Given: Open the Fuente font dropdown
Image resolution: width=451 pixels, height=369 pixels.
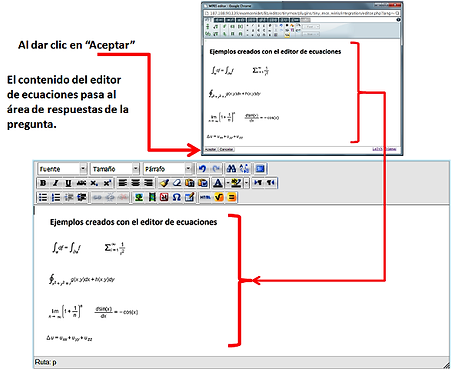Looking at the screenshot, I should [x=62, y=169].
